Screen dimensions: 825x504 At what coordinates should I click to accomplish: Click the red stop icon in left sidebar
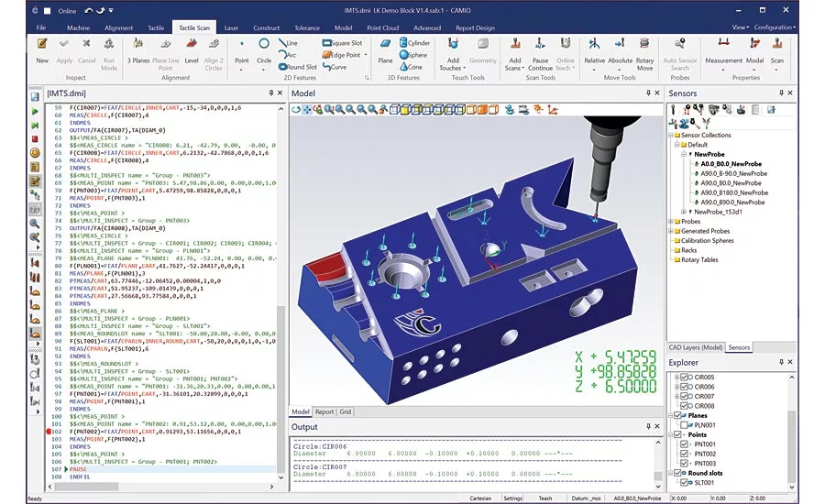(x=35, y=139)
